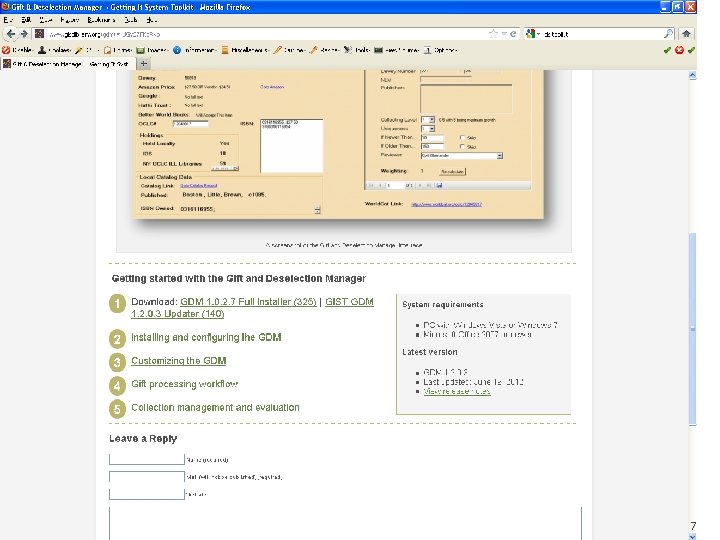Open the developer toolbar Tools item
This screenshot has height=540, width=720.
pyautogui.click(x=357, y=50)
